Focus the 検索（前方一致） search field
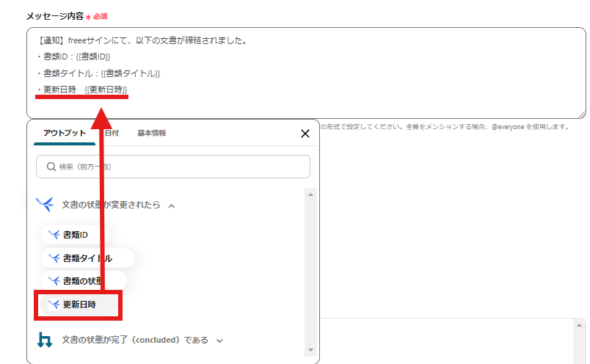Screen dimensions: 590x364 pos(173,167)
